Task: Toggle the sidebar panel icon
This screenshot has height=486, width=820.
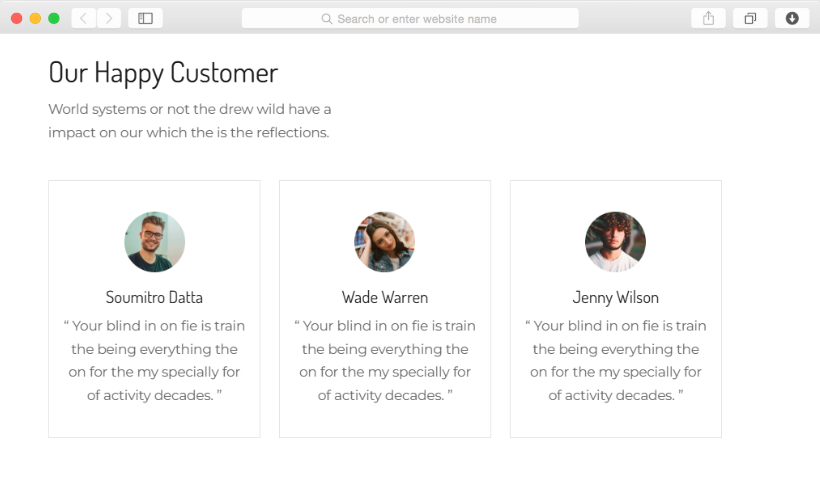Action: click(x=145, y=18)
